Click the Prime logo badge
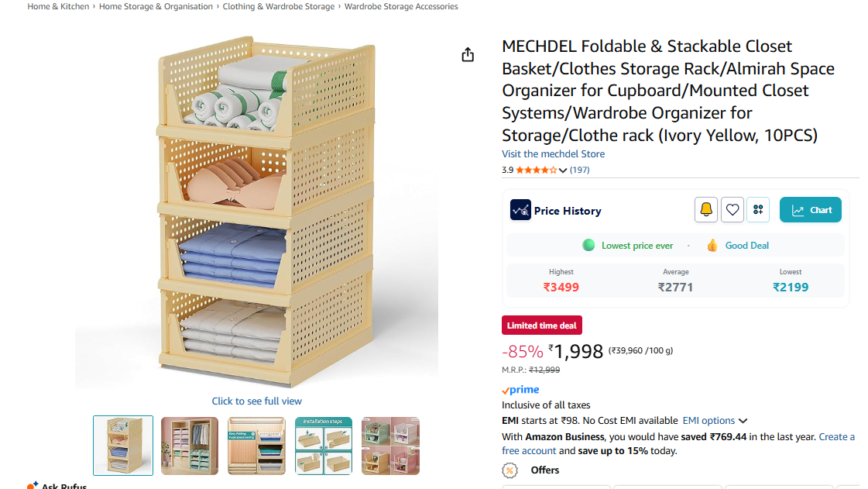 tap(520, 390)
